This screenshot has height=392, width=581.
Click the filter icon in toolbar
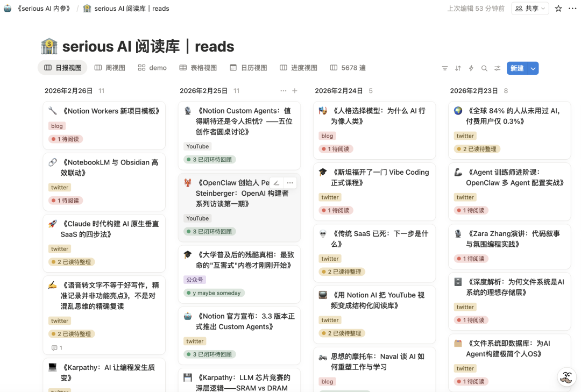[445, 68]
